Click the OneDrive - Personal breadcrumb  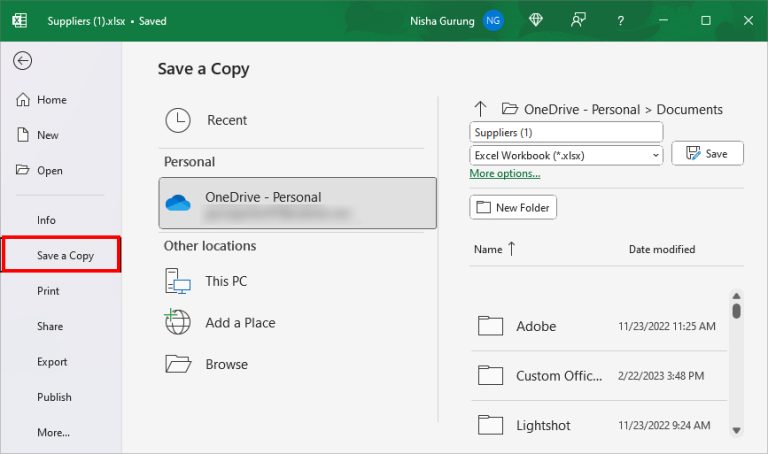tap(582, 109)
